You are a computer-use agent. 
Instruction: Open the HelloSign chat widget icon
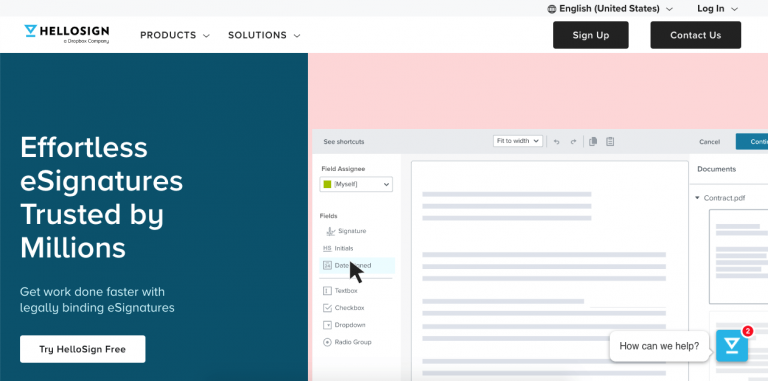pos(732,346)
